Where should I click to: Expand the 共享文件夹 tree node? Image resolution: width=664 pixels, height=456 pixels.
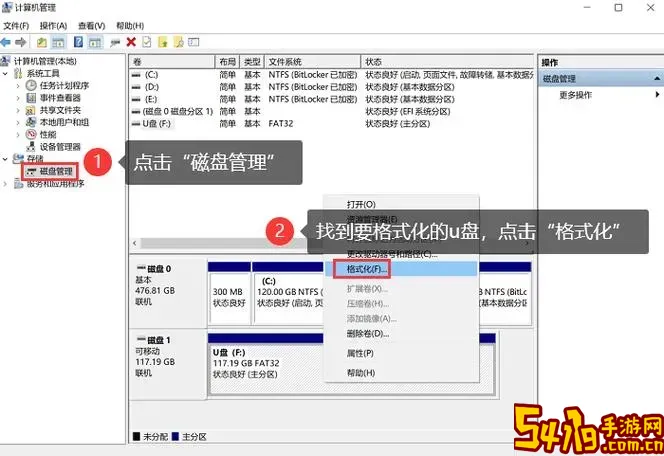tap(18, 110)
